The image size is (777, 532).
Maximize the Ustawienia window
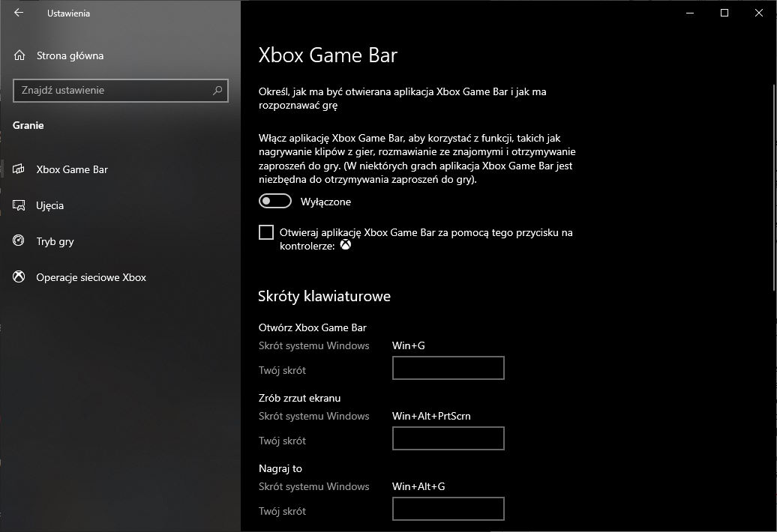click(724, 13)
